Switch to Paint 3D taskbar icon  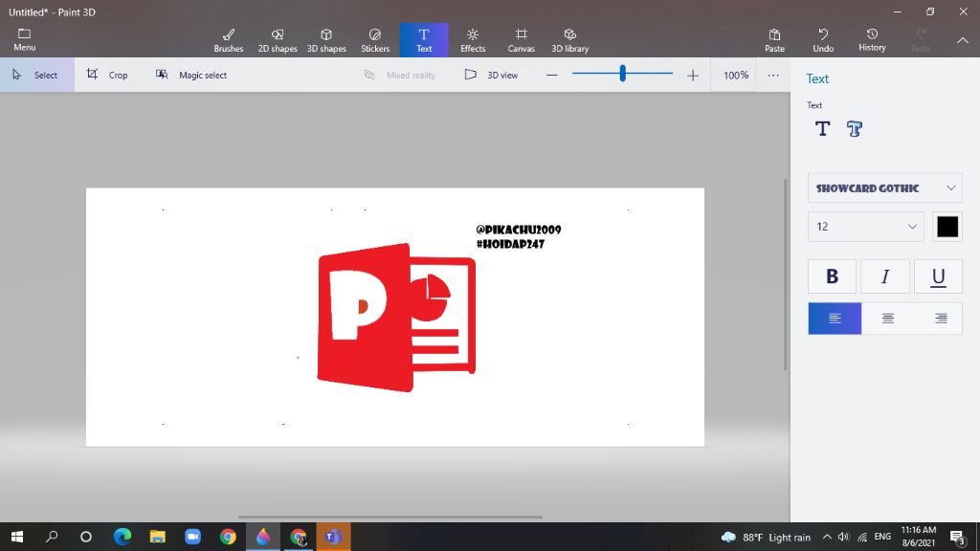click(262, 537)
